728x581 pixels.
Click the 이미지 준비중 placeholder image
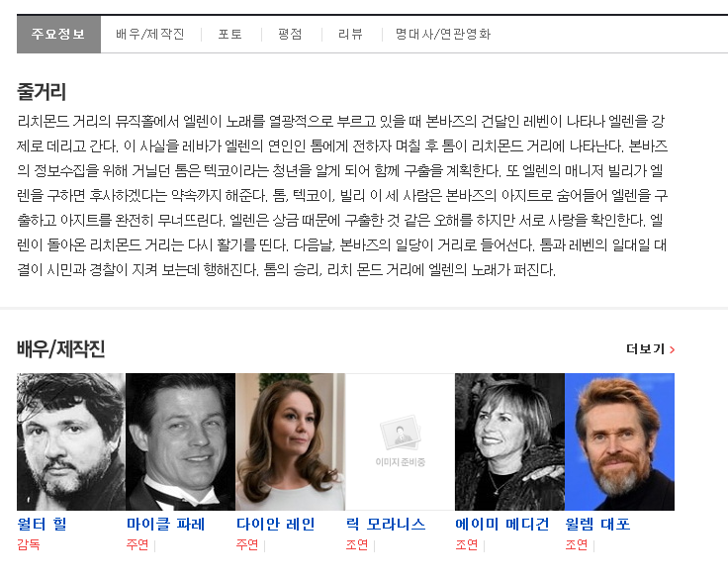pos(400,441)
